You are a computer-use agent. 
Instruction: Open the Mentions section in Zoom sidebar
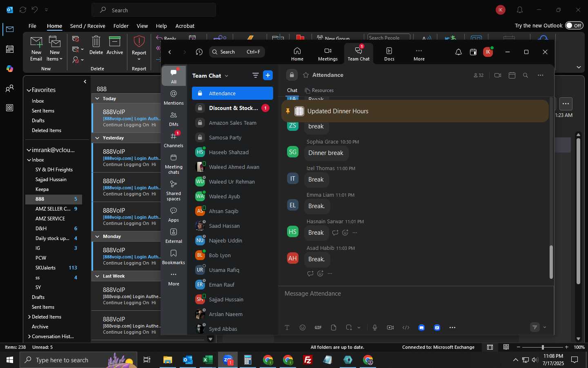pyautogui.click(x=174, y=98)
